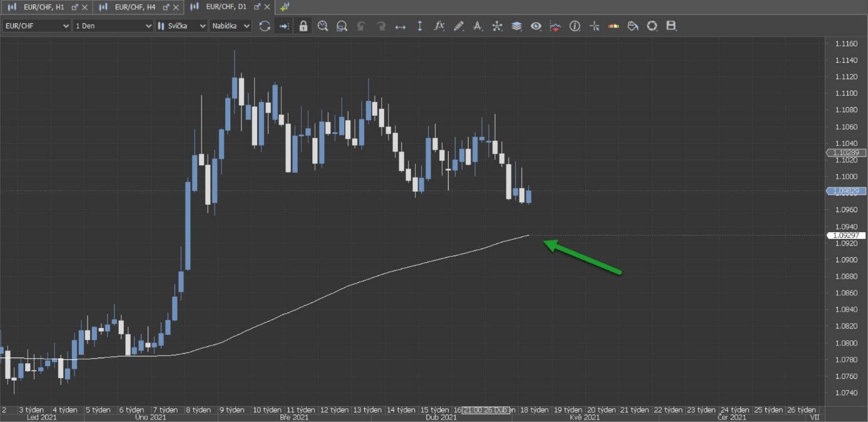Click the save floppy disk icon
This screenshot has width=868, height=422.
click(x=671, y=26)
